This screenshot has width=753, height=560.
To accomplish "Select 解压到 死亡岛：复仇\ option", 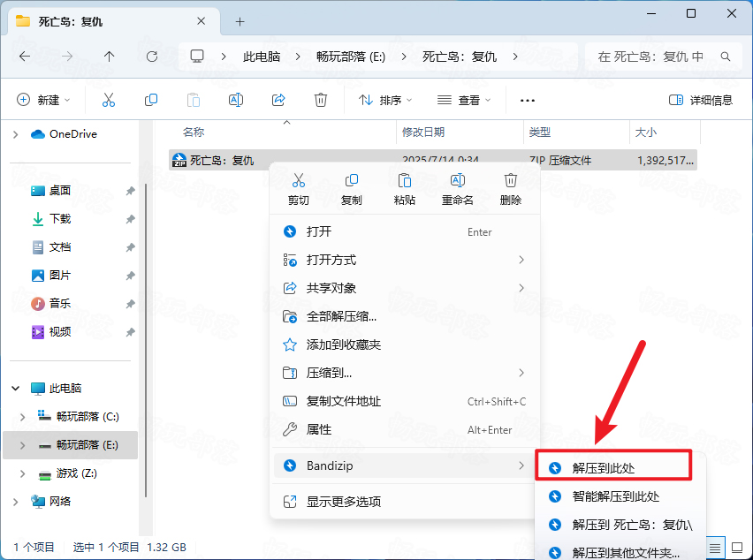I will pos(620,525).
